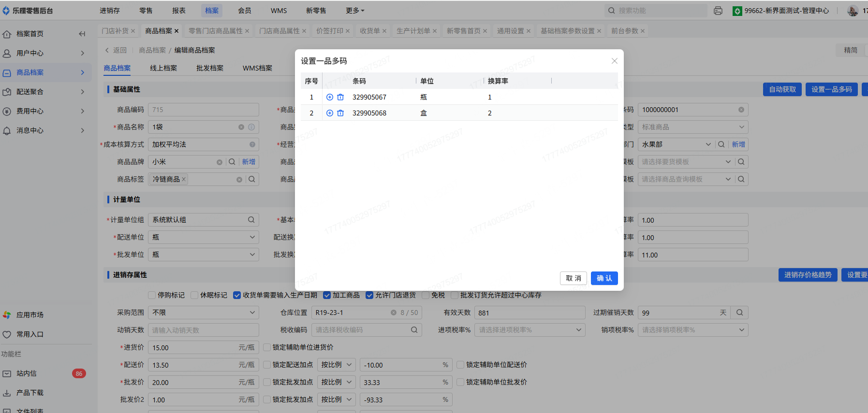Viewport: 868px width, 413px height.
Task: Open the 报表 menu in top bar
Action: coord(179,11)
